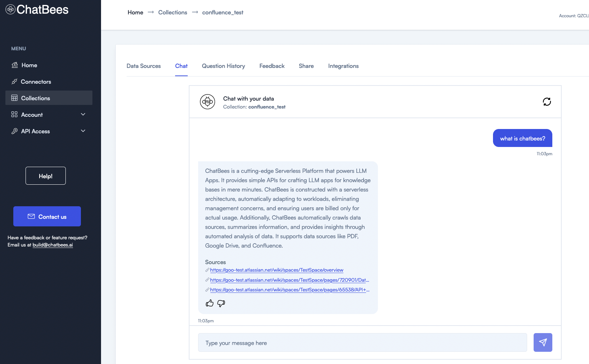Reset the chat with the refresh icon

[547, 102]
